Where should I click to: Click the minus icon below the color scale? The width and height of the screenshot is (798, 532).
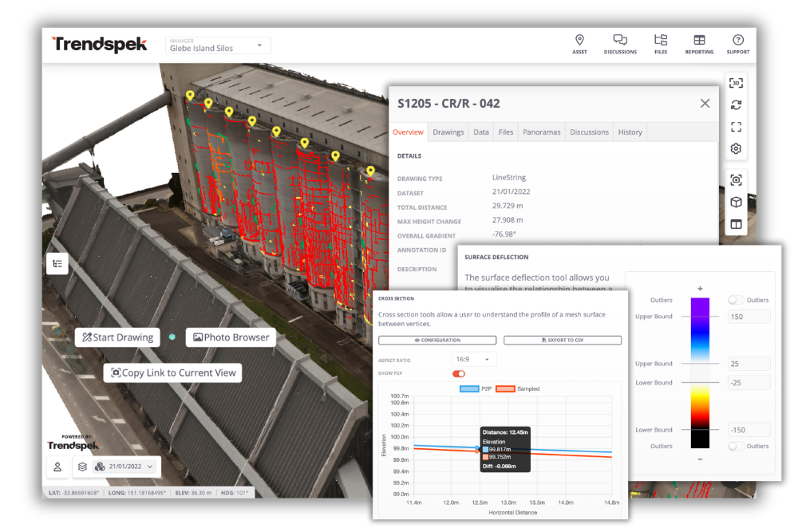pyautogui.click(x=700, y=459)
